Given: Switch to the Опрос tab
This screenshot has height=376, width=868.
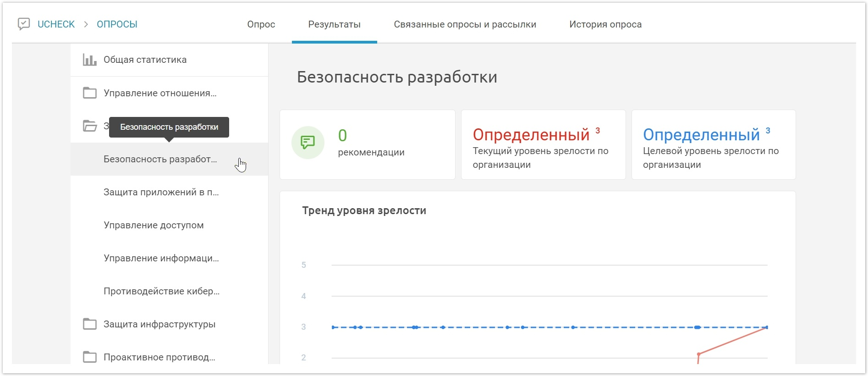Looking at the screenshot, I should 261,24.
